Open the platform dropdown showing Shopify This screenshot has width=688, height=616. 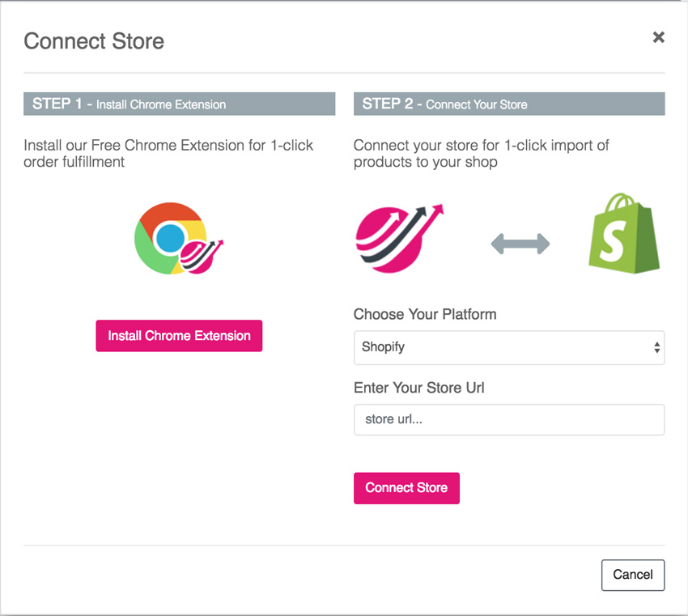tap(508, 347)
